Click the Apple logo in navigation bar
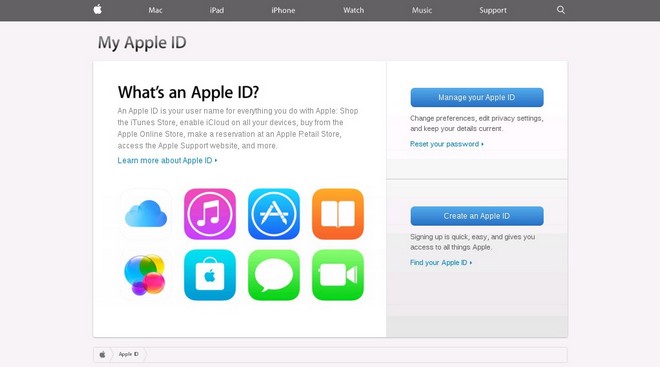660x367 pixels. pyautogui.click(x=98, y=9)
